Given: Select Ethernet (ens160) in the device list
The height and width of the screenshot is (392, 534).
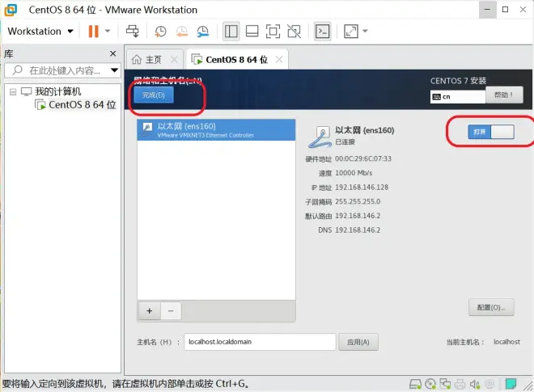Looking at the screenshot, I should pos(216,130).
